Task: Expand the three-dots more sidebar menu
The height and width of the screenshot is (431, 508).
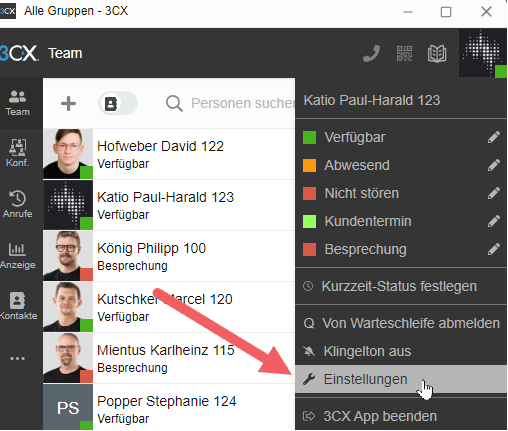Action: point(17,359)
